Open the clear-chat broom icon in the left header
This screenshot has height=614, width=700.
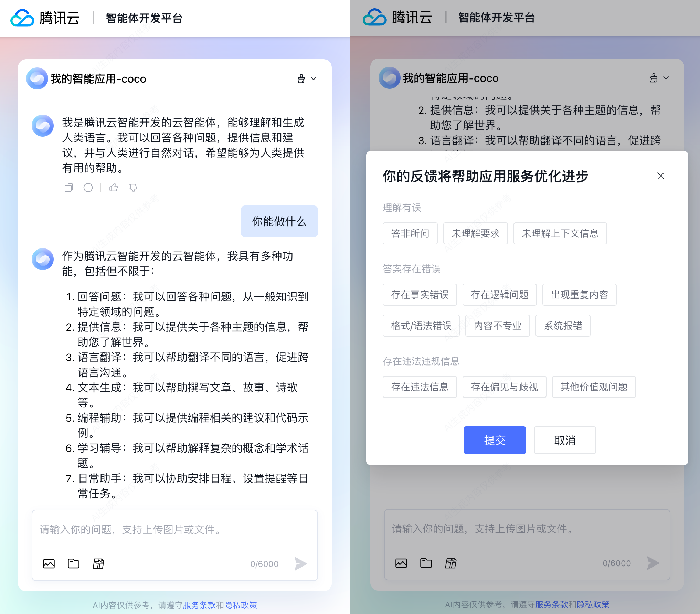tap(301, 78)
